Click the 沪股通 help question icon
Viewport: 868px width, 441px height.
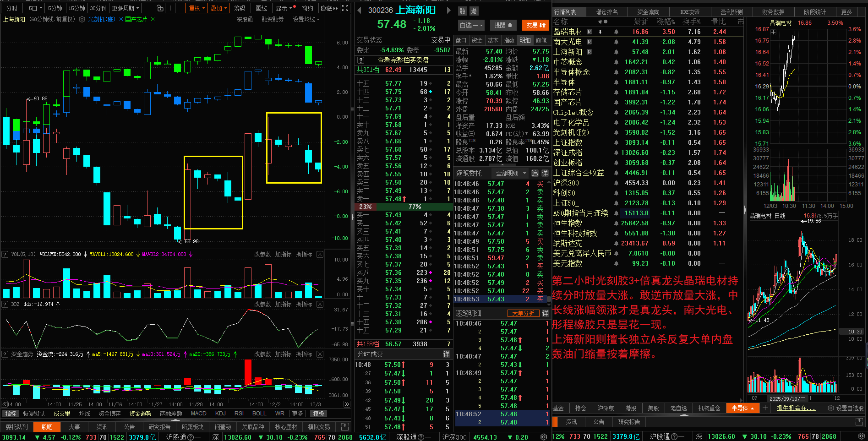pyautogui.click(x=191, y=437)
